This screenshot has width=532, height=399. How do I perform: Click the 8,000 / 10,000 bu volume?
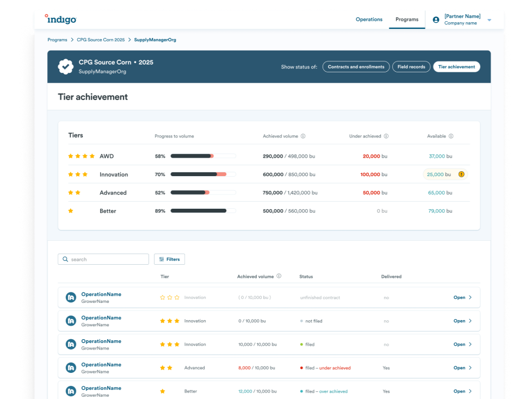[x=257, y=368]
